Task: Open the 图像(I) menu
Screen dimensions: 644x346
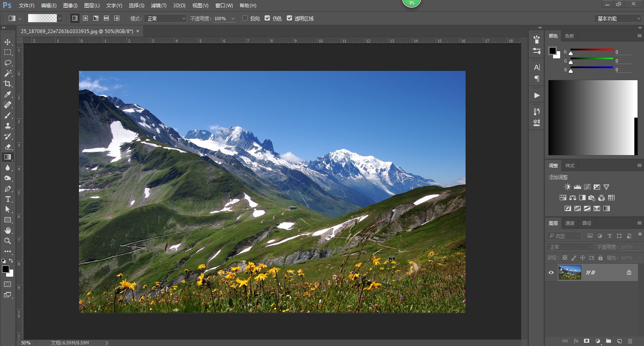Action: pyautogui.click(x=70, y=6)
